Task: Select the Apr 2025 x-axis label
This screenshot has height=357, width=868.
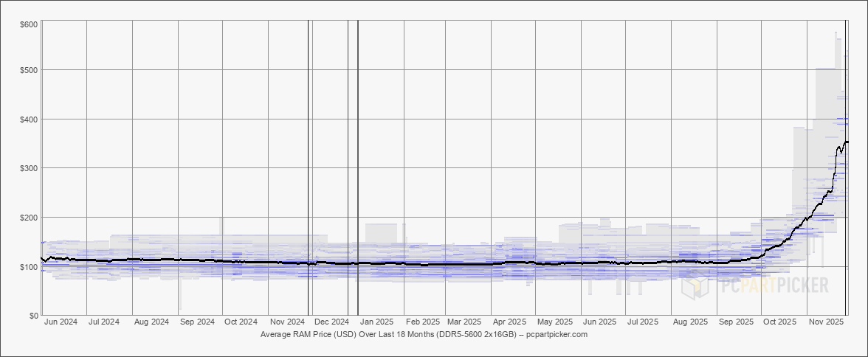Action: tap(509, 322)
